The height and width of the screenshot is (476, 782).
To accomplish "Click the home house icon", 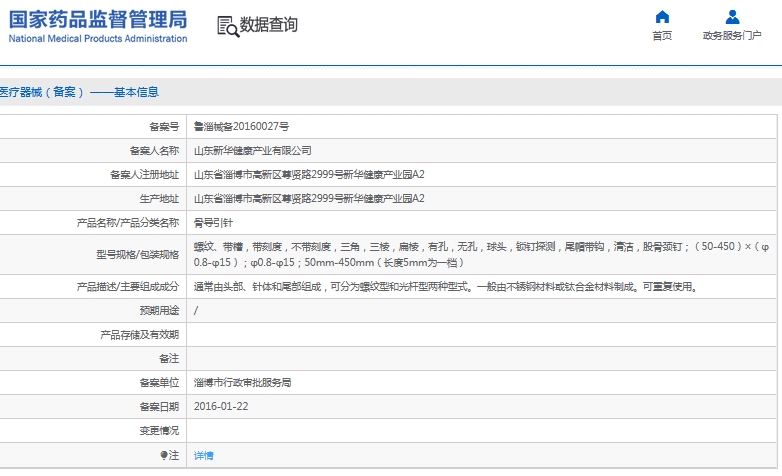I will [662, 17].
